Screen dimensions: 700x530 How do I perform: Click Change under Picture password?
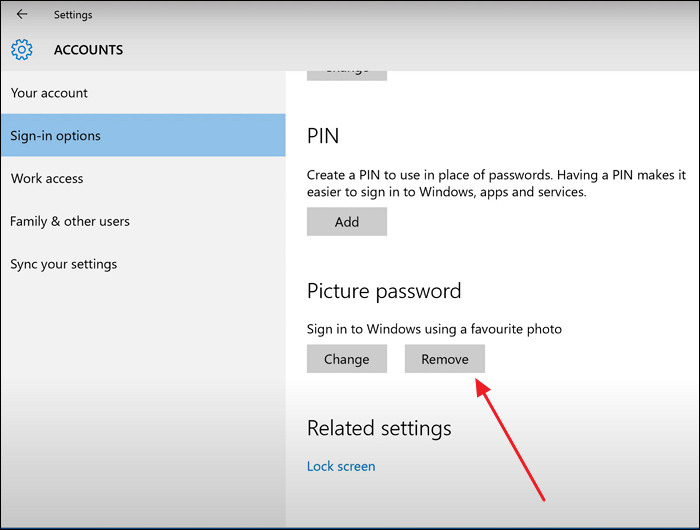click(x=347, y=359)
